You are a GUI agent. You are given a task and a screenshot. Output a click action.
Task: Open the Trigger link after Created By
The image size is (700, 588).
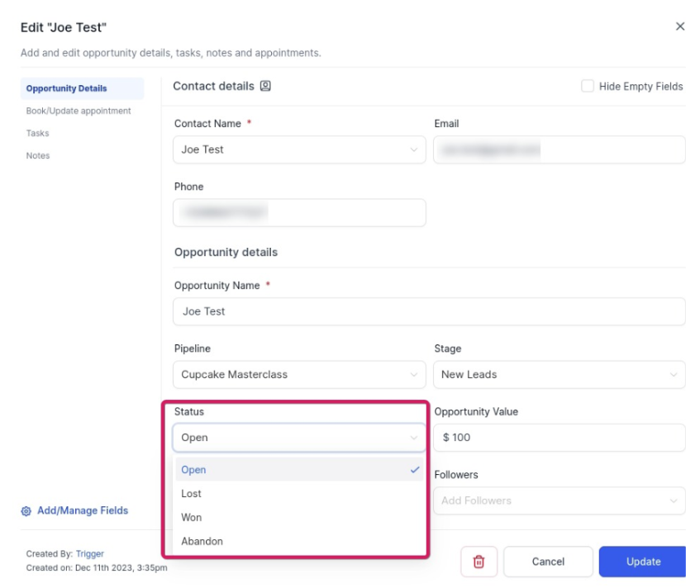(90, 554)
